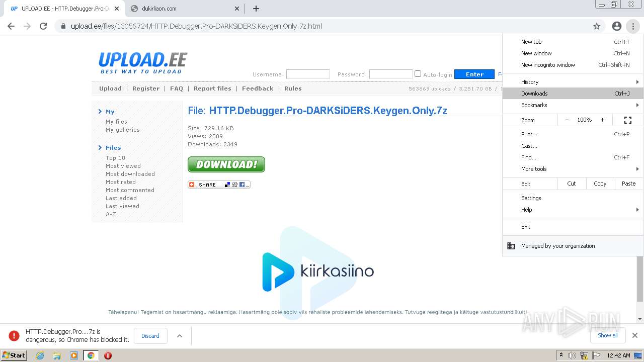Screen dimensions: 644x362
Task: Click Exit in the Chrome menu
Action: click(573, 227)
